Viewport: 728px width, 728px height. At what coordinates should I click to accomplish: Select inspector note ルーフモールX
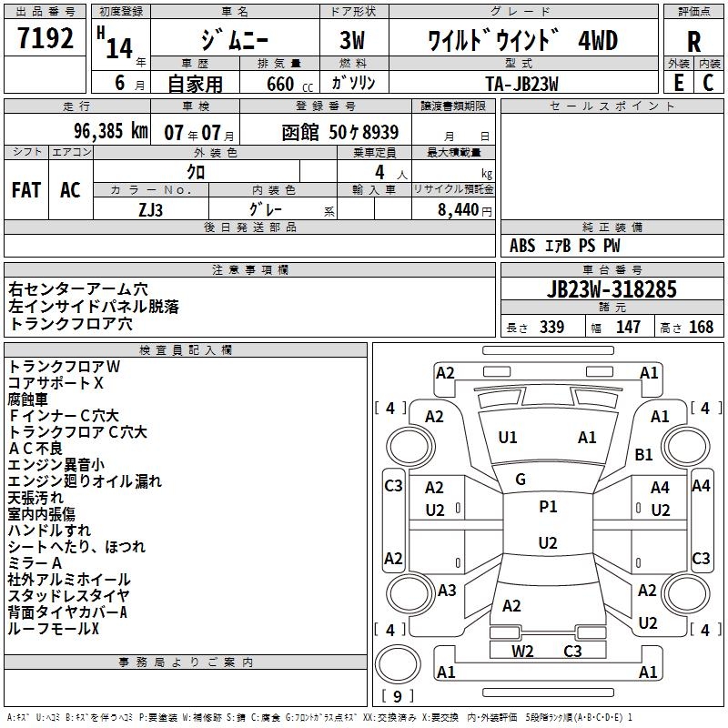54,629
